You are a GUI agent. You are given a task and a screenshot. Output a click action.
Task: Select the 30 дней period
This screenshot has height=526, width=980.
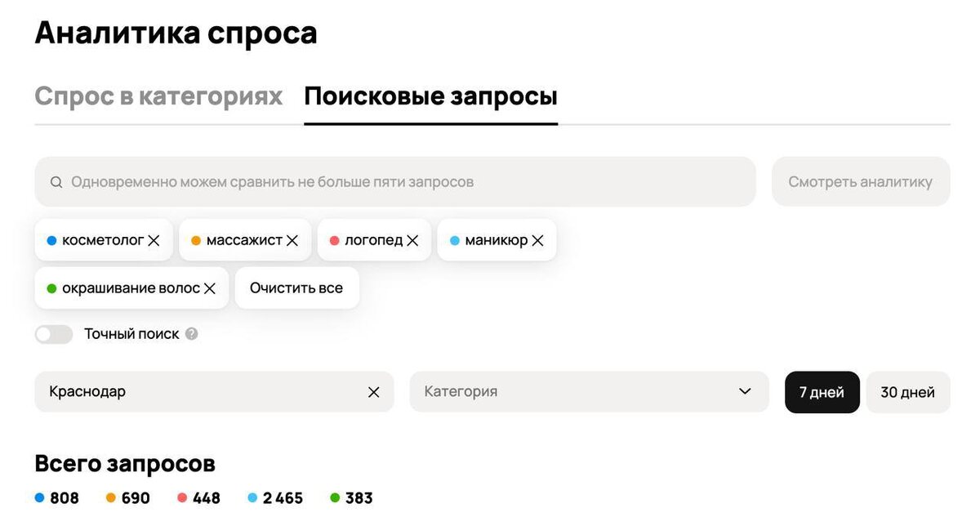point(907,391)
